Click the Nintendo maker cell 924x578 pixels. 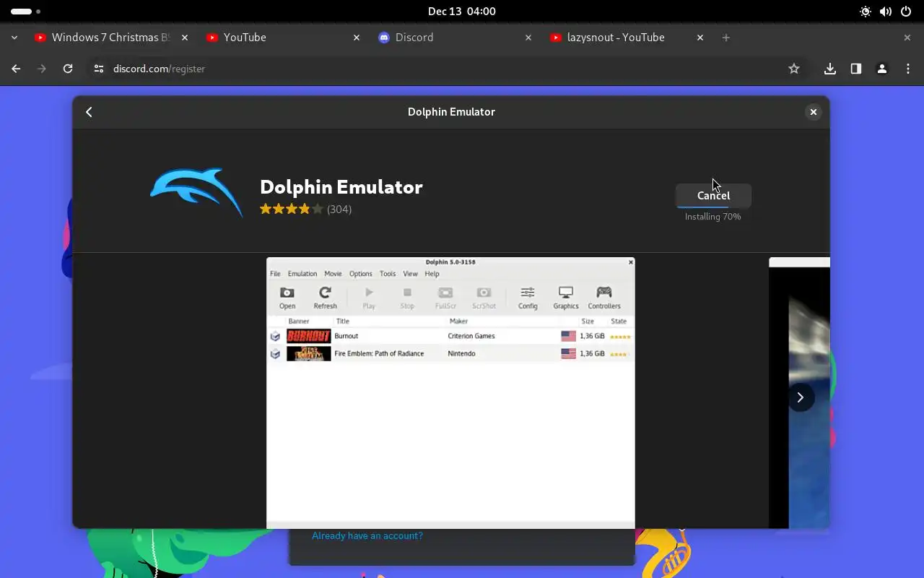tap(461, 353)
